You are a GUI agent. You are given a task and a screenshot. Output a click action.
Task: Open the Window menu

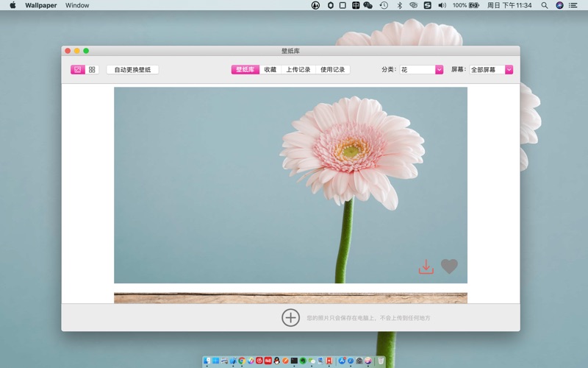pyautogui.click(x=77, y=5)
